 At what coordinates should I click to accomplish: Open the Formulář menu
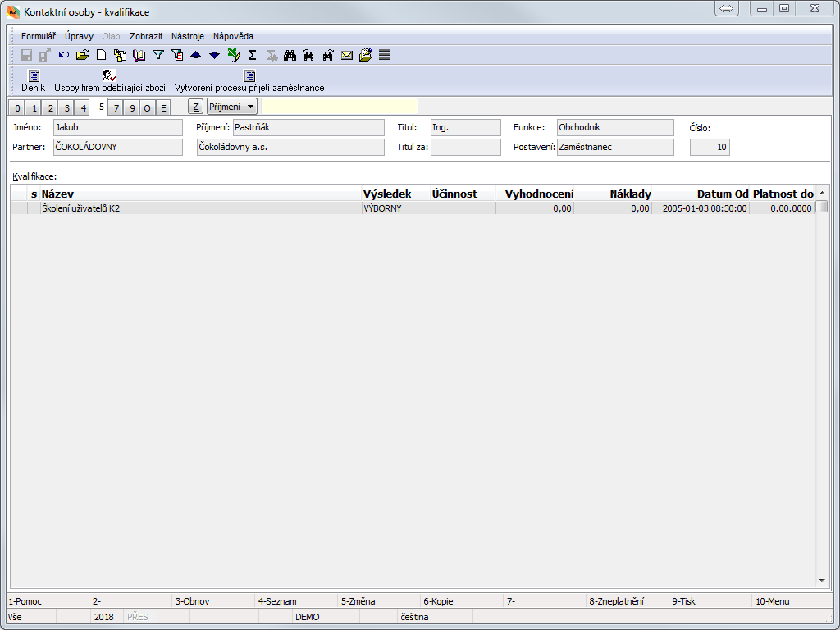click(x=39, y=36)
